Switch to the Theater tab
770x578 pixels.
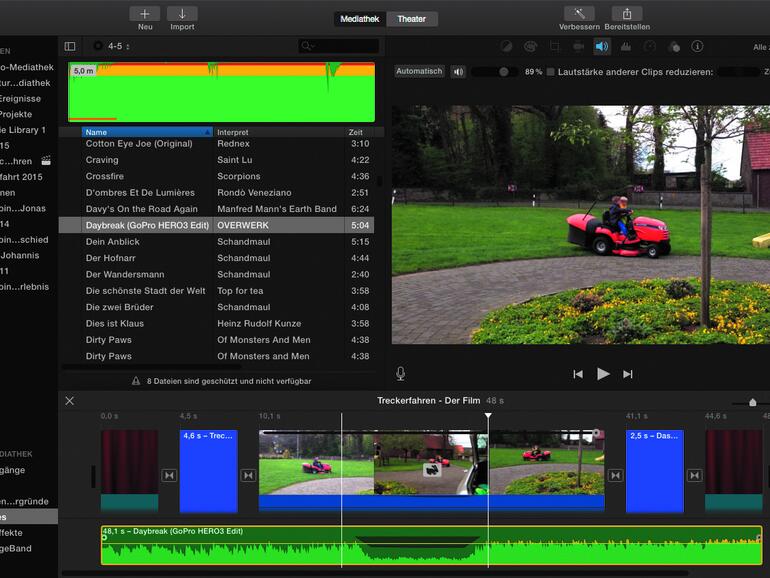(411, 19)
